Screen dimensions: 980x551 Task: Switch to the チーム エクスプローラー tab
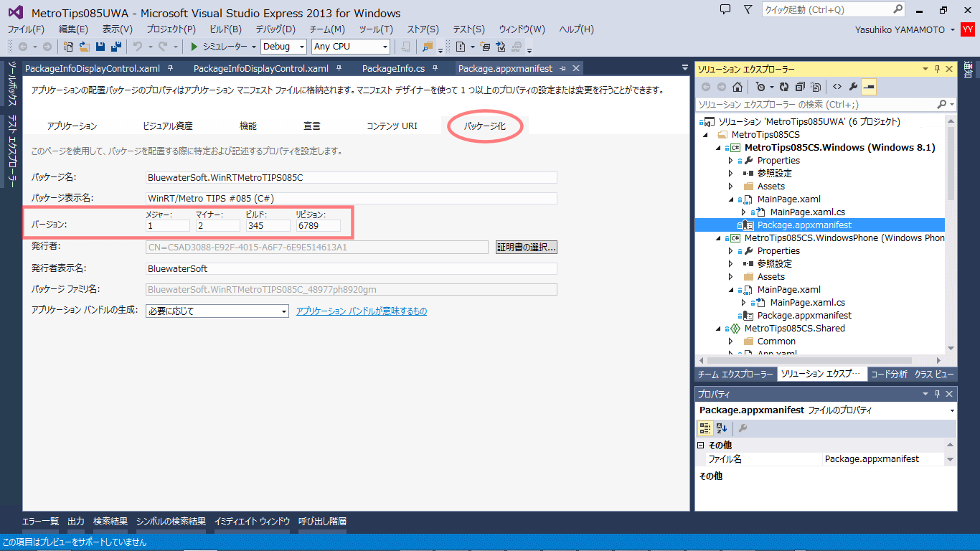[x=736, y=375]
